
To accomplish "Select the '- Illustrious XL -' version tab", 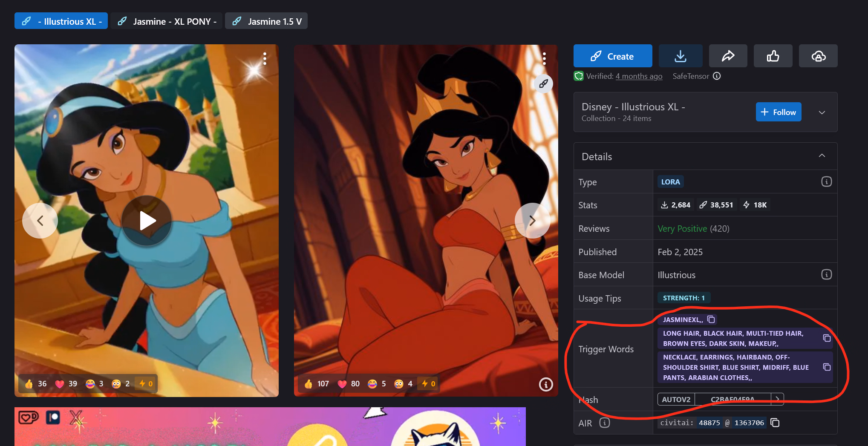I will coord(61,21).
